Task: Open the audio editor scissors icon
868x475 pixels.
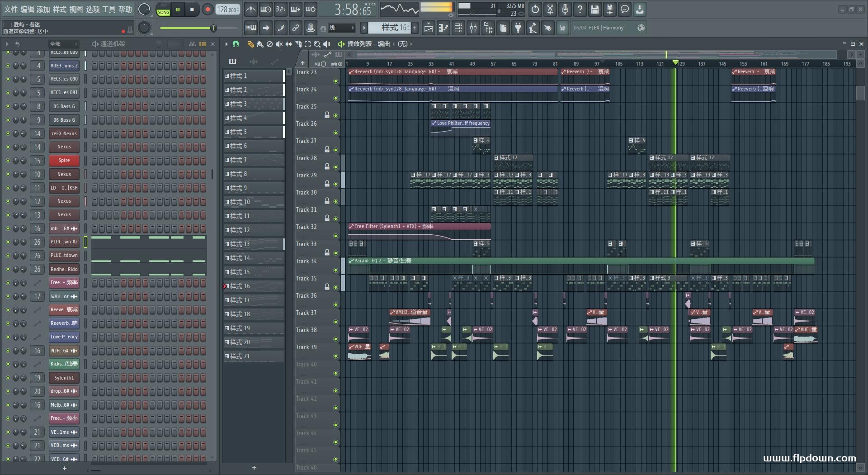Action: click(550, 9)
